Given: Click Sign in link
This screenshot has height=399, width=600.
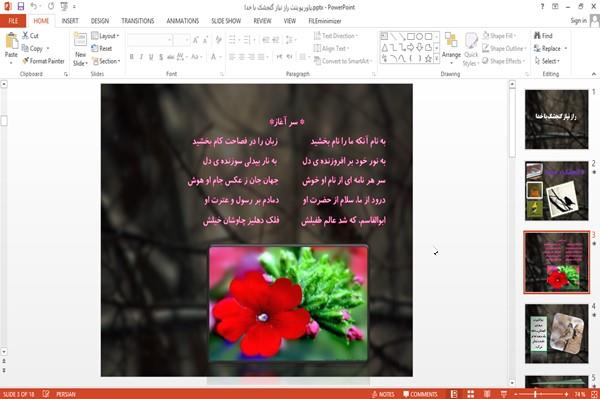Looking at the screenshot, I should 578,21.
